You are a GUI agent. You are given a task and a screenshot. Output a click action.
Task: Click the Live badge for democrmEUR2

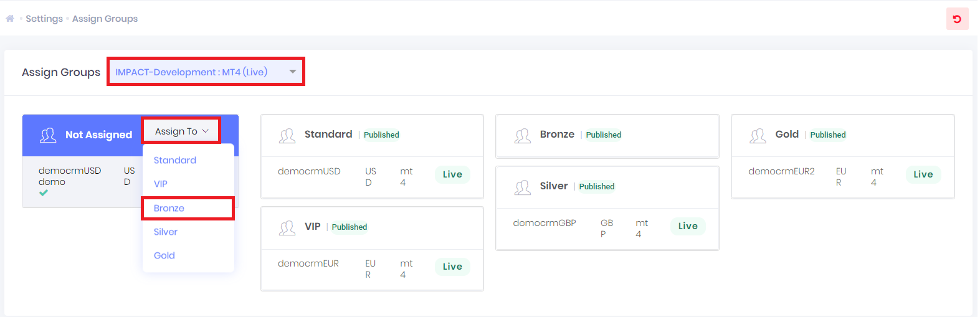click(x=923, y=174)
